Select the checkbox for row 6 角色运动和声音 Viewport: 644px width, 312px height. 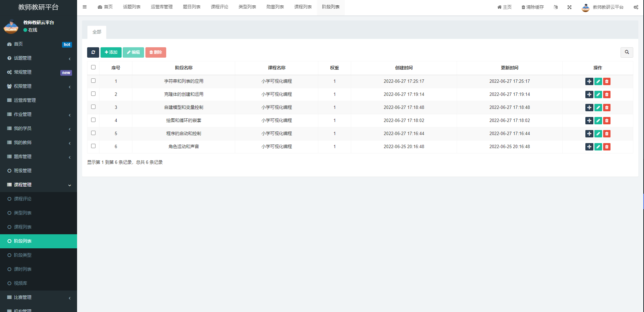coord(93,146)
